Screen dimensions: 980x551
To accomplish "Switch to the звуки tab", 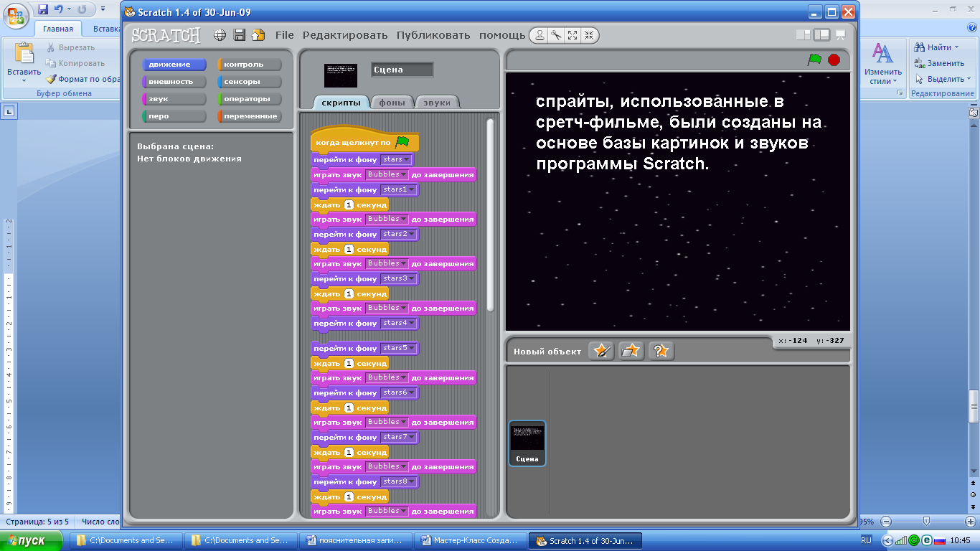I will click(437, 103).
